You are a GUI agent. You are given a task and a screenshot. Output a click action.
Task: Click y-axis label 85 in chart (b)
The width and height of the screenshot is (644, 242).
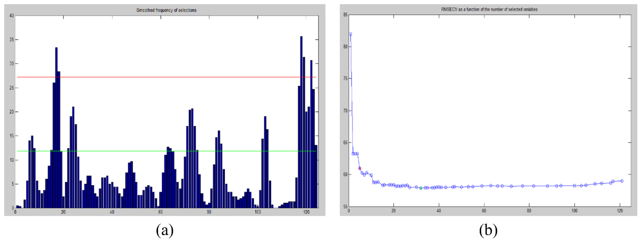pos(345,15)
